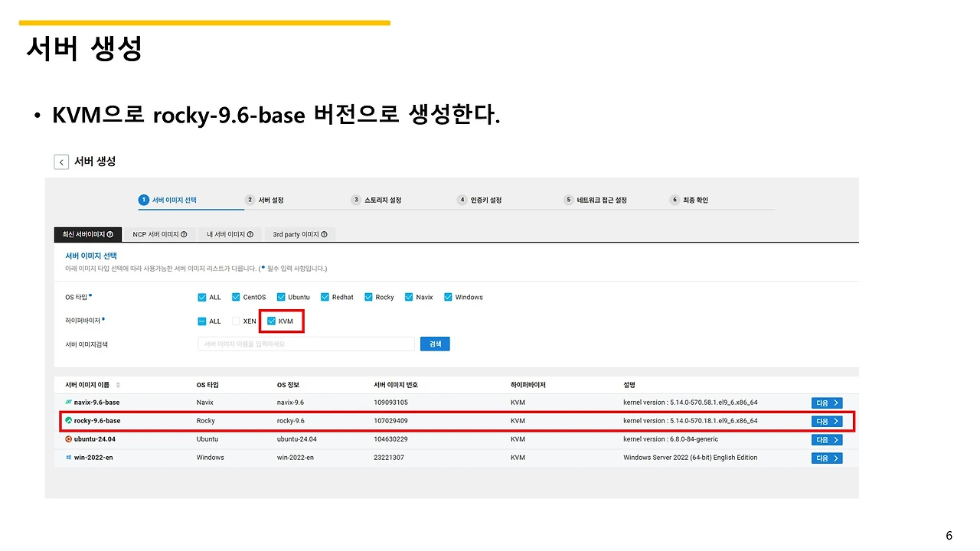The width and height of the screenshot is (980, 551).
Task: Click the win-2022-en Windows logo icon
Action: pos(69,458)
